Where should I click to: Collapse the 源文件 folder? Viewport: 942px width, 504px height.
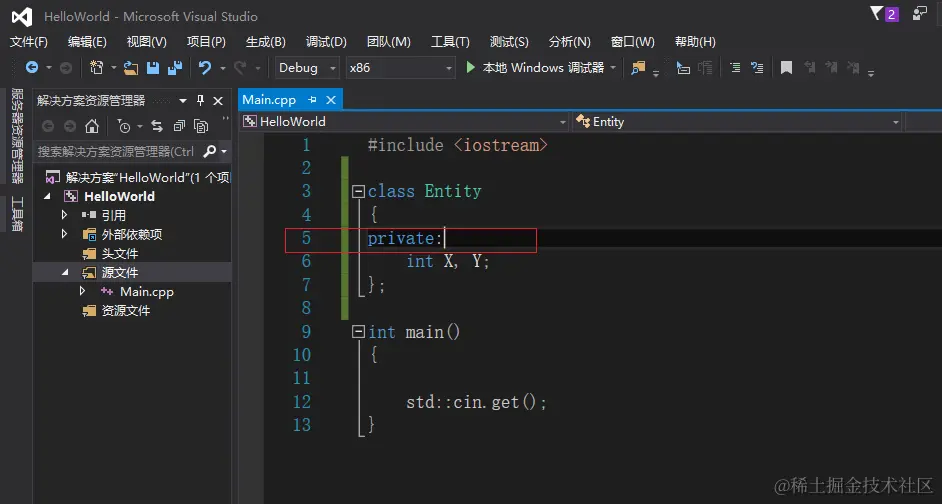tap(65, 273)
